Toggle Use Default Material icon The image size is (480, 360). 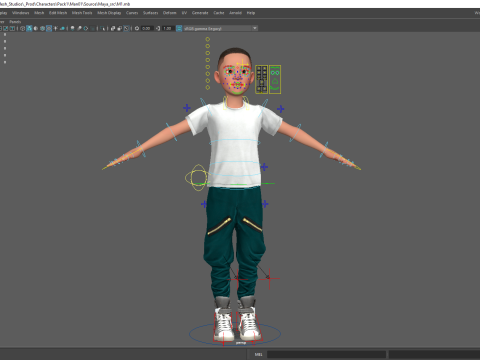(35, 28)
